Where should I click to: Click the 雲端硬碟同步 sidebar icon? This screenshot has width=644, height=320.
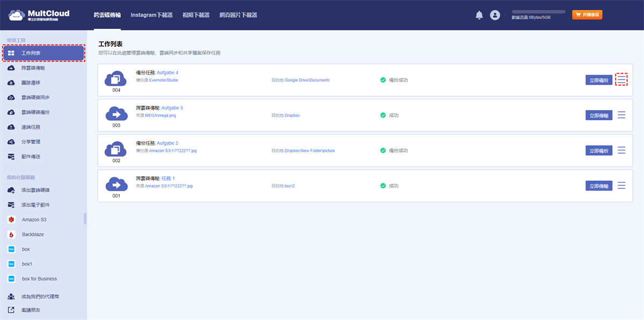point(11,98)
